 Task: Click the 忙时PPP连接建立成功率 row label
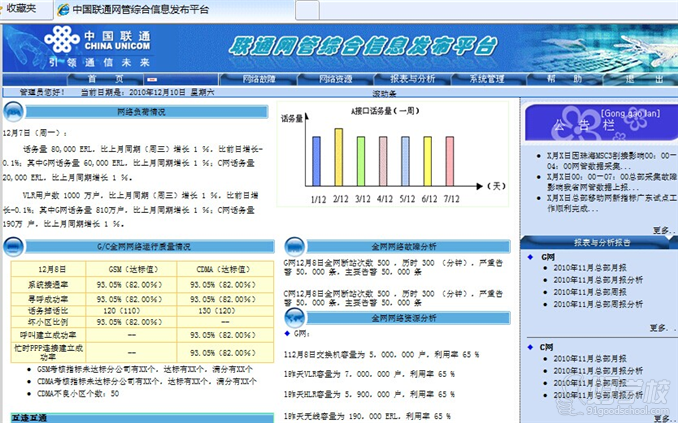coord(48,352)
